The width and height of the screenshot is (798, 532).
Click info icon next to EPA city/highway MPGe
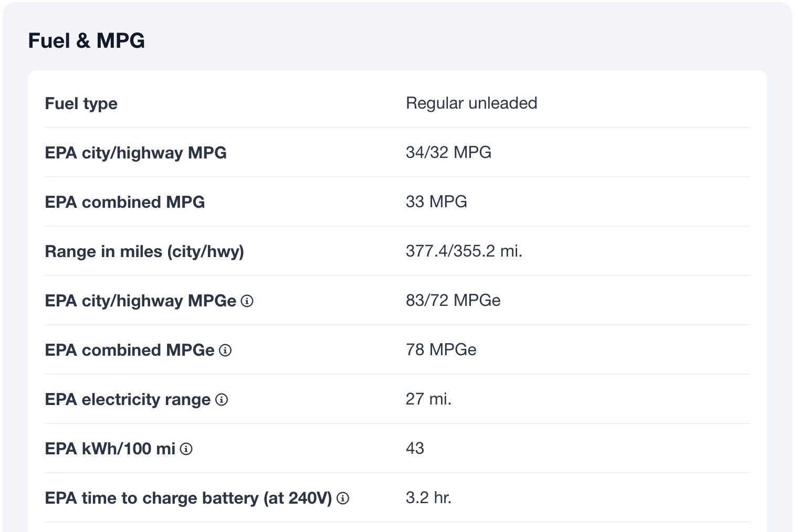click(x=247, y=301)
